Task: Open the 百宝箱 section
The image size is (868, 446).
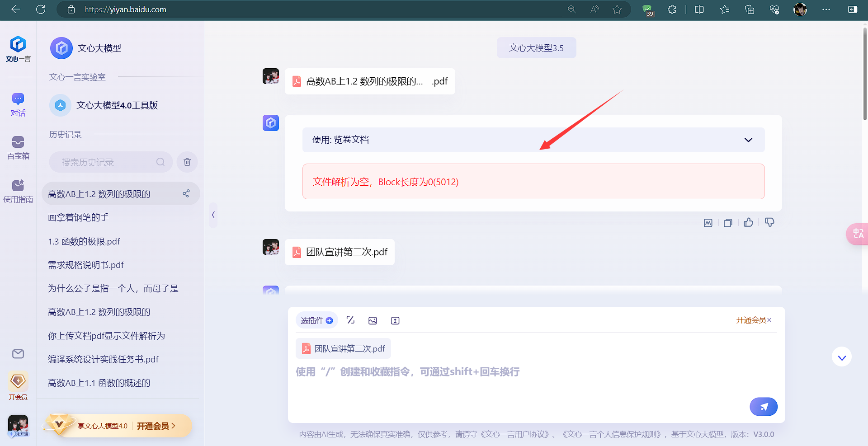Action: pyautogui.click(x=18, y=148)
